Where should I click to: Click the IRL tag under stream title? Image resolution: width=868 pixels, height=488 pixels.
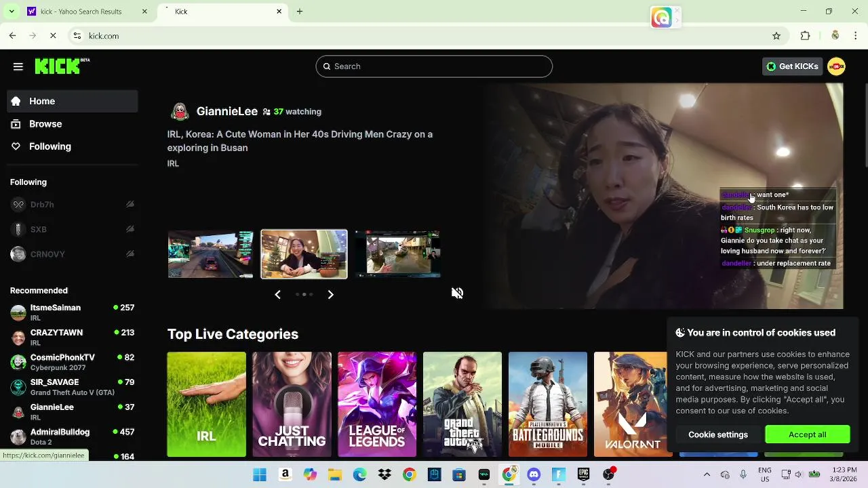pyautogui.click(x=173, y=163)
